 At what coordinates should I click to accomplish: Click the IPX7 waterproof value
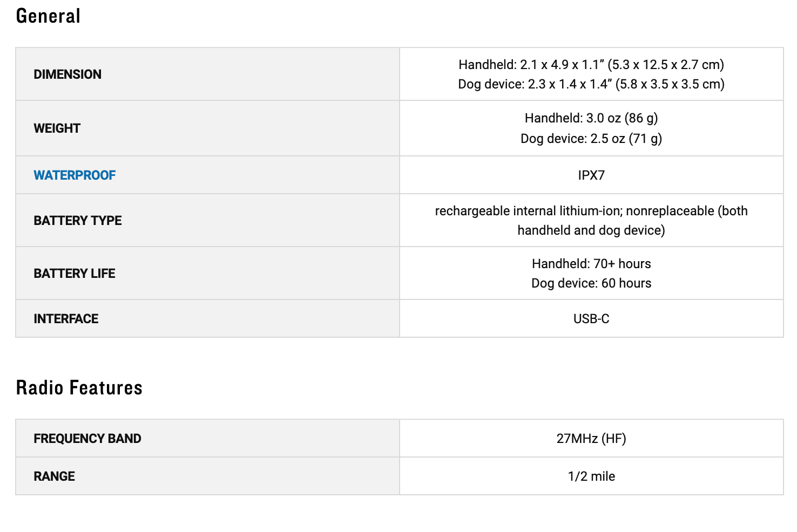click(x=591, y=175)
